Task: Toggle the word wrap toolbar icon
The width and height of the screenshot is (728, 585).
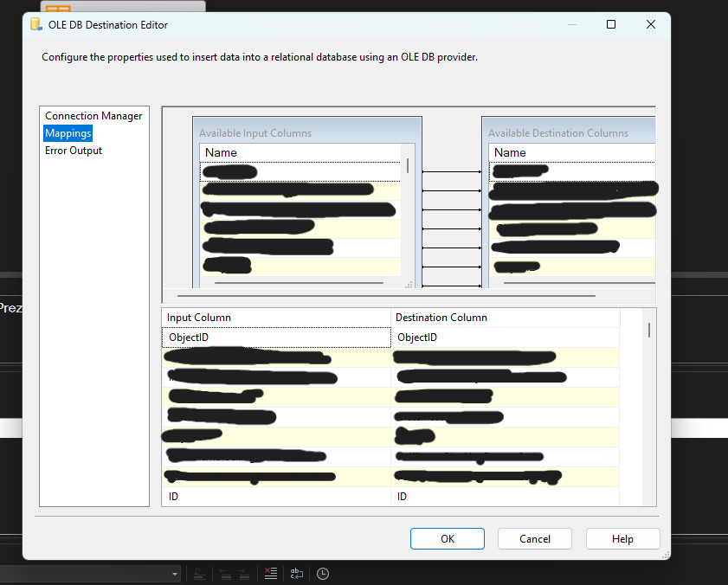Action: 297,574
